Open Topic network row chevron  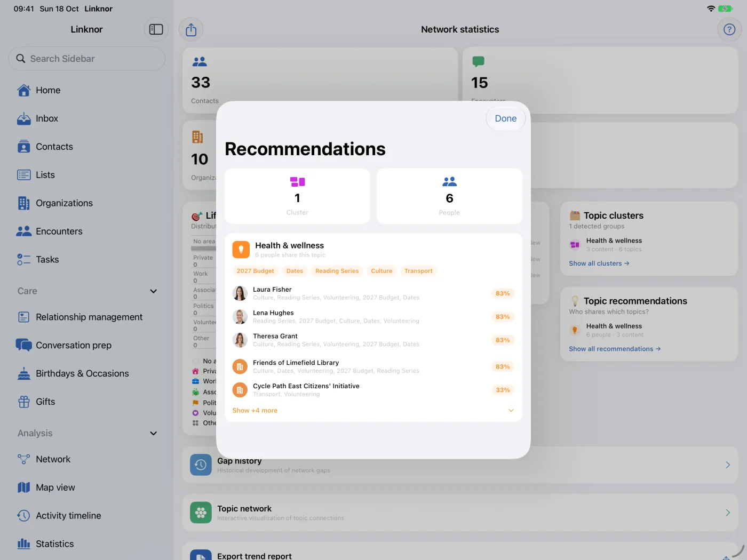click(x=728, y=513)
